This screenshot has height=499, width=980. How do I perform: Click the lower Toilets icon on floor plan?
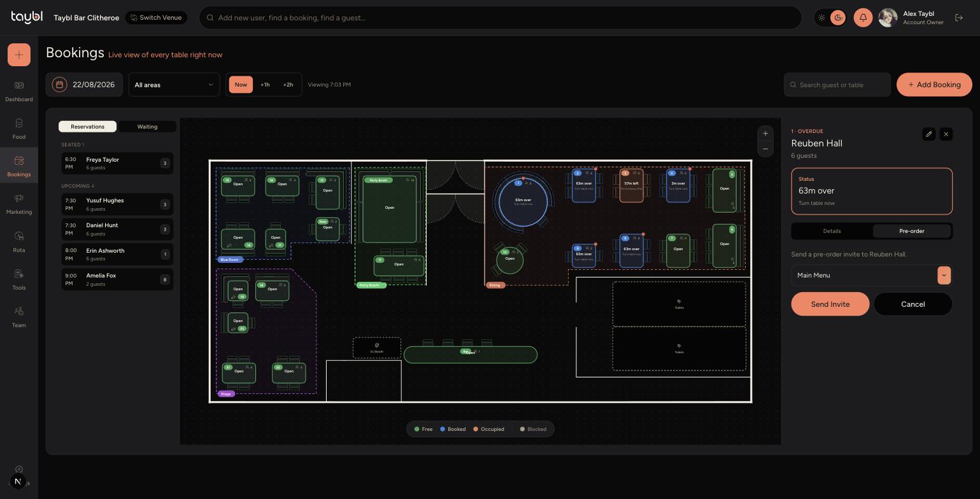(679, 346)
